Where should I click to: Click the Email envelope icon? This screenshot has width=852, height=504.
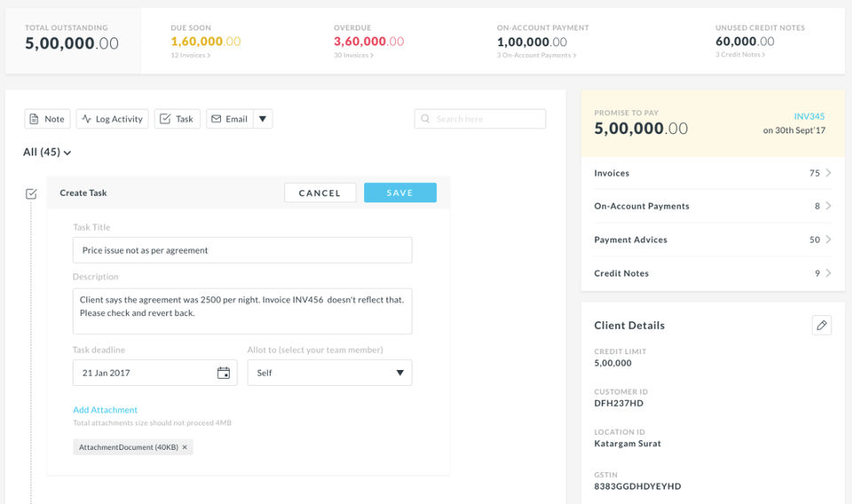(216, 119)
